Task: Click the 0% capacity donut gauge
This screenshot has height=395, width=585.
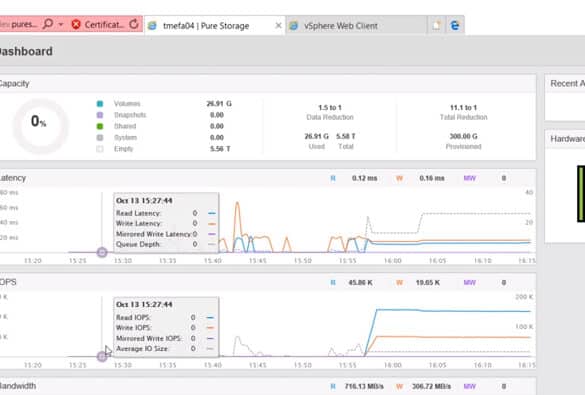Action: (41, 126)
